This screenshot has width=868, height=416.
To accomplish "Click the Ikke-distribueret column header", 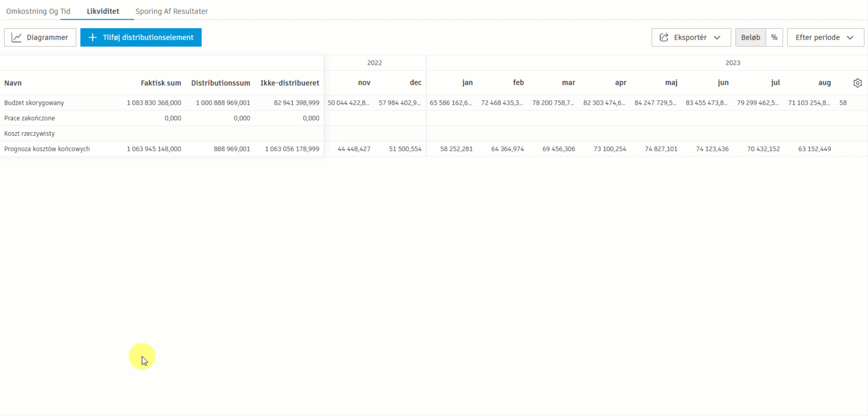I will point(289,83).
